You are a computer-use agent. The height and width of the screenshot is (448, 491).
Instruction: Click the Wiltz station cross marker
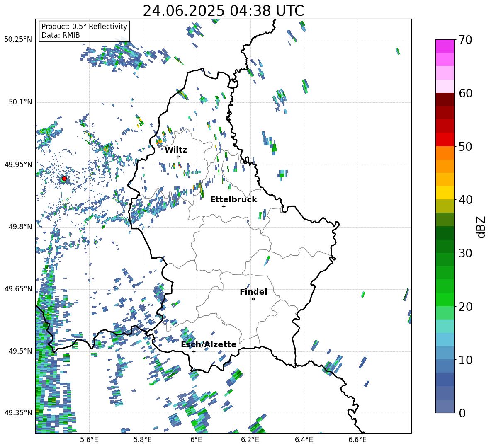[x=178, y=157]
